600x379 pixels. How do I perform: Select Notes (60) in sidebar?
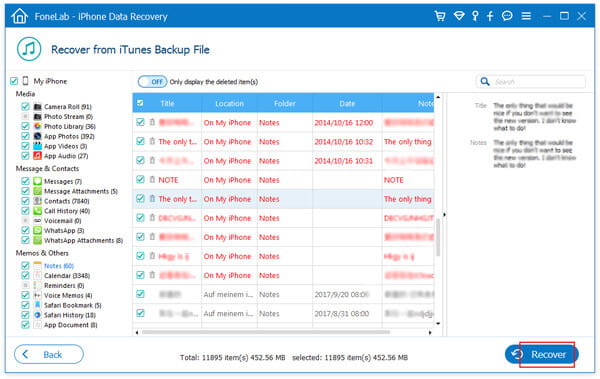point(59,266)
